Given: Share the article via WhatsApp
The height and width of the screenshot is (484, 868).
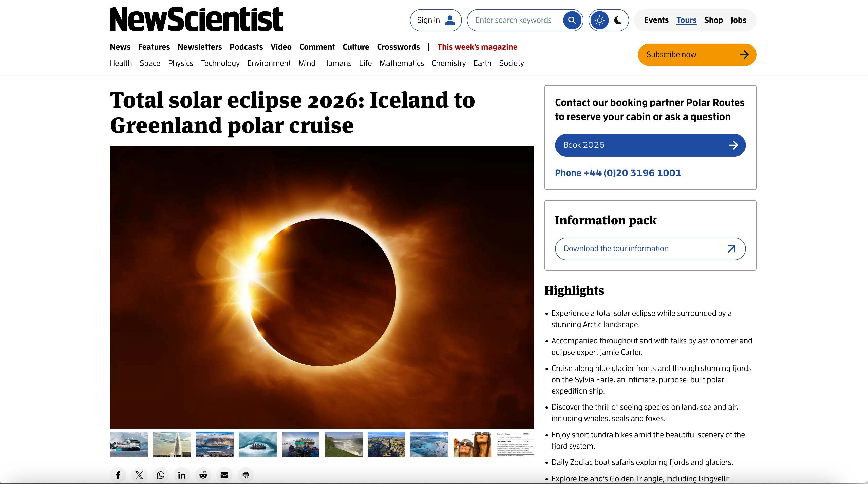Looking at the screenshot, I should (160, 475).
